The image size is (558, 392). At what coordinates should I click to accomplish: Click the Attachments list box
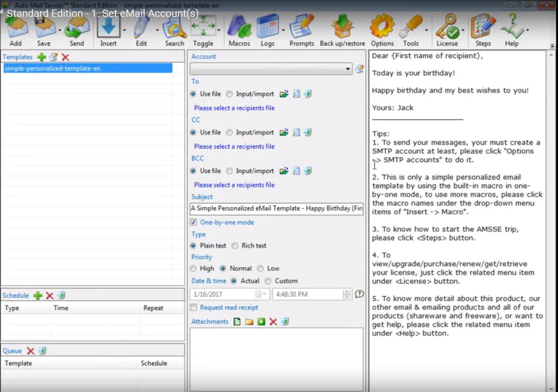277,359
